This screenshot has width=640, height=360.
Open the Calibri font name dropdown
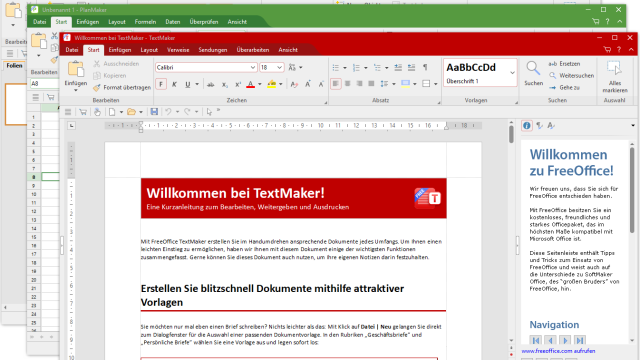[x=252, y=67]
